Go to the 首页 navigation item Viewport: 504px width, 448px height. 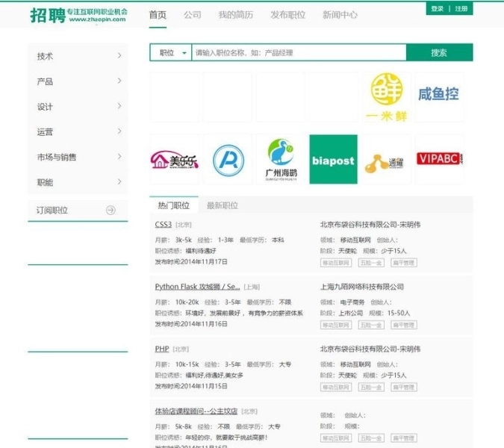coord(158,15)
